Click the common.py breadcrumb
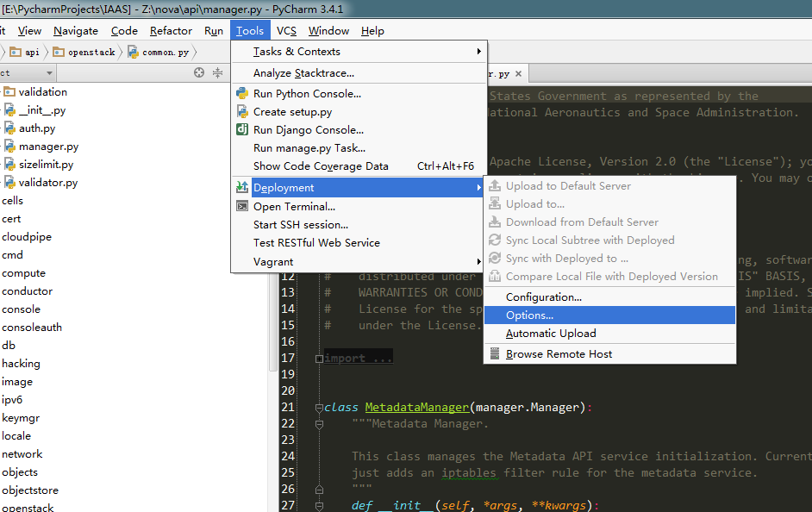The image size is (812, 512). pyautogui.click(x=159, y=52)
